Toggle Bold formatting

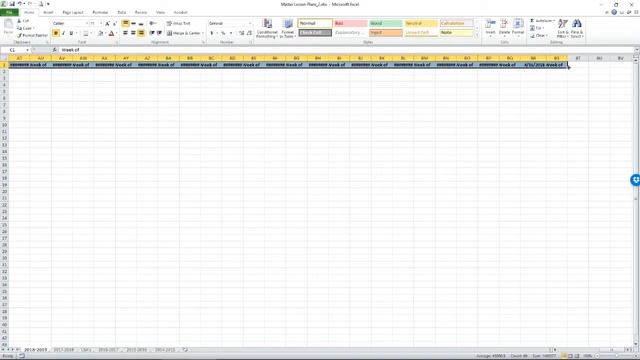[x=56, y=33]
